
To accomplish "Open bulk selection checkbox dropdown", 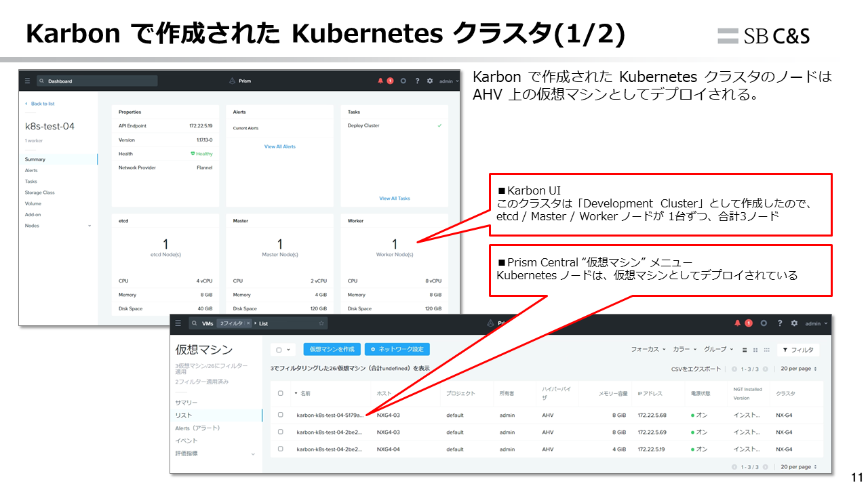I will pyautogui.click(x=283, y=350).
